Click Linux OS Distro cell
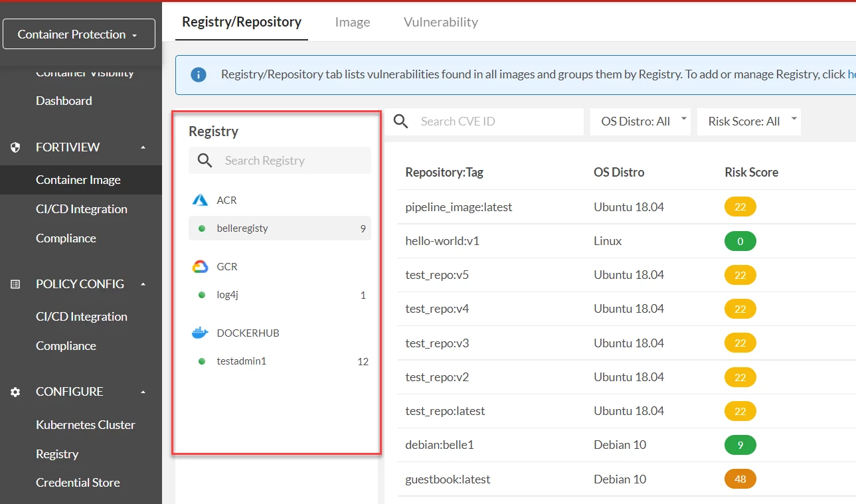 pos(608,241)
